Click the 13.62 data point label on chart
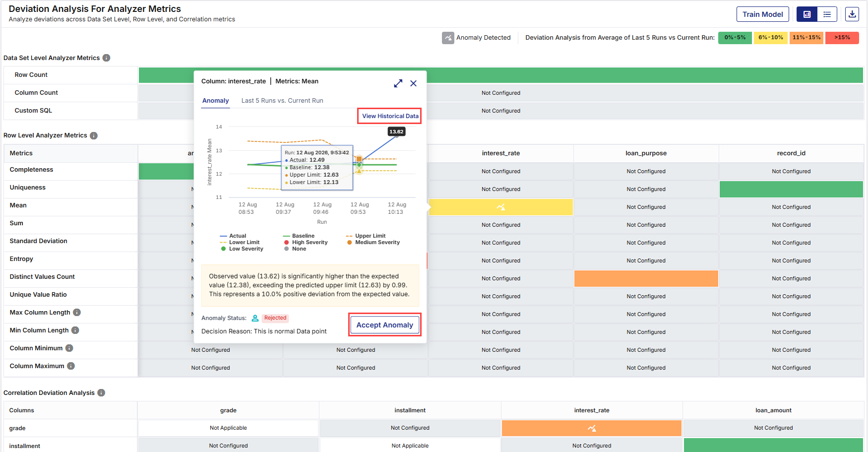The width and height of the screenshot is (868, 452). (x=396, y=131)
